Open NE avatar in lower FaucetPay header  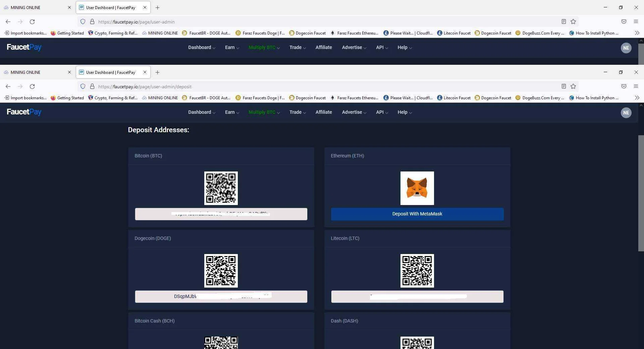tap(626, 113)
